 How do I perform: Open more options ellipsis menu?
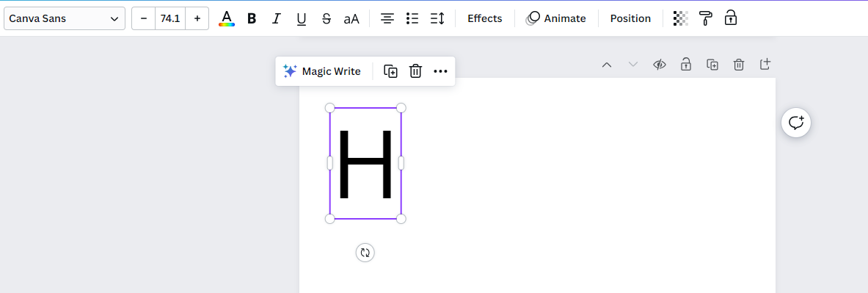[x=440, y=71]
